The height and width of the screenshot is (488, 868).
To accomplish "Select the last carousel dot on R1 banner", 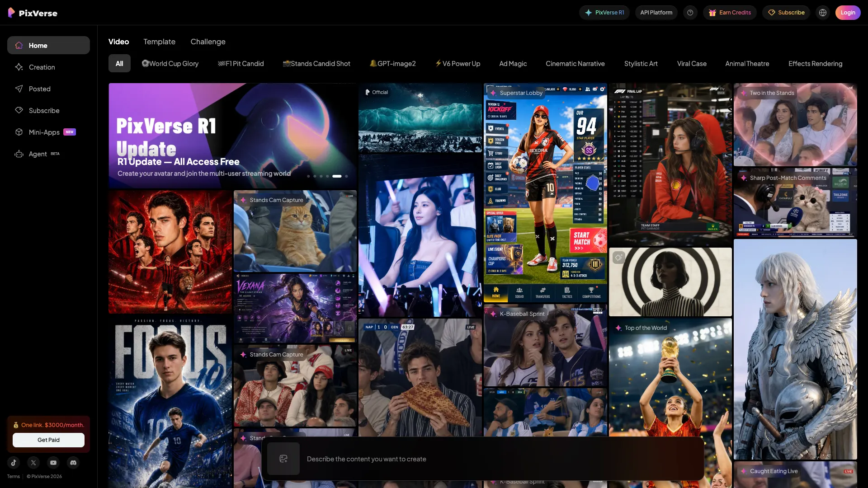I will click(346, 176).
